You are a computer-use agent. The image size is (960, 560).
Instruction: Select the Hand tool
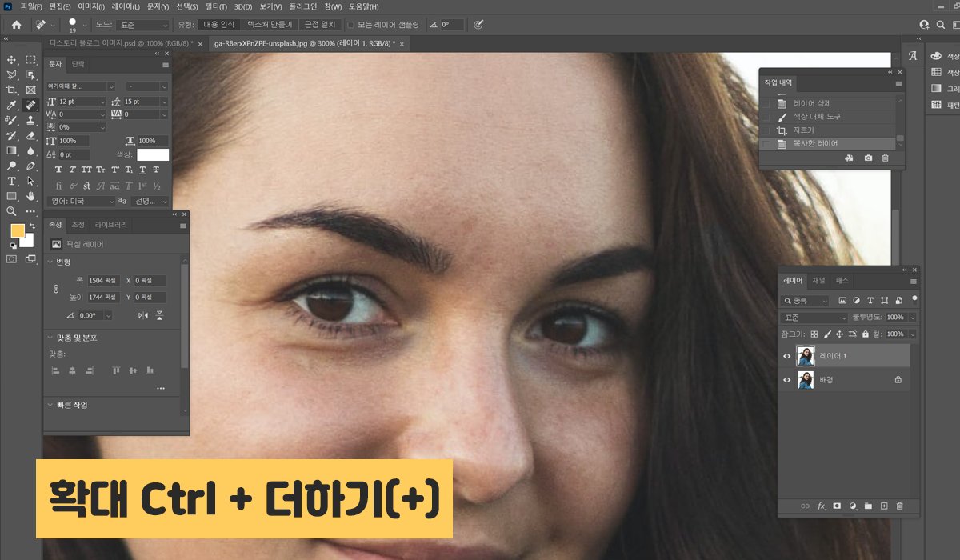tap(31, 197)
